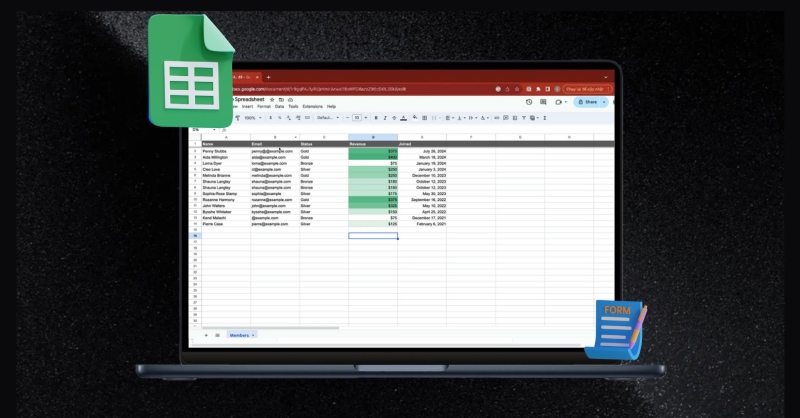Open the horizontal align dropdown
Image resolution: width=800 pixels, height=418 pixels.
pos(449,118)
